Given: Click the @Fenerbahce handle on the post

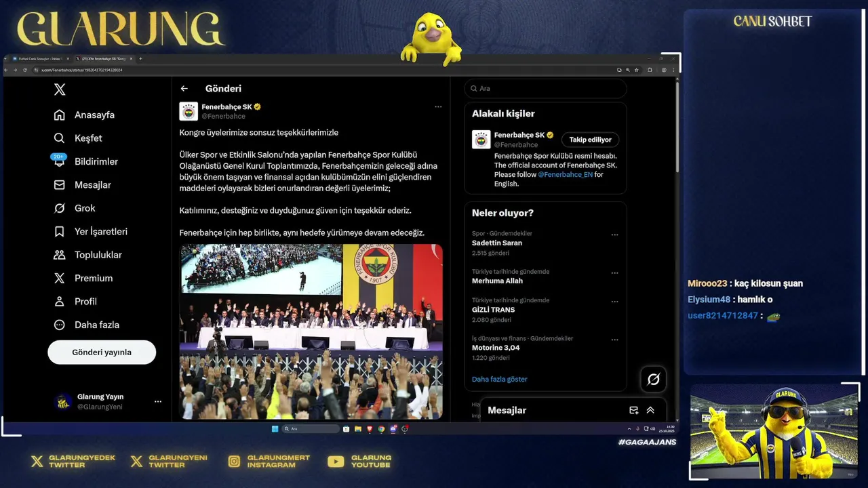Looking at the screenshot, I should [223, 117].
